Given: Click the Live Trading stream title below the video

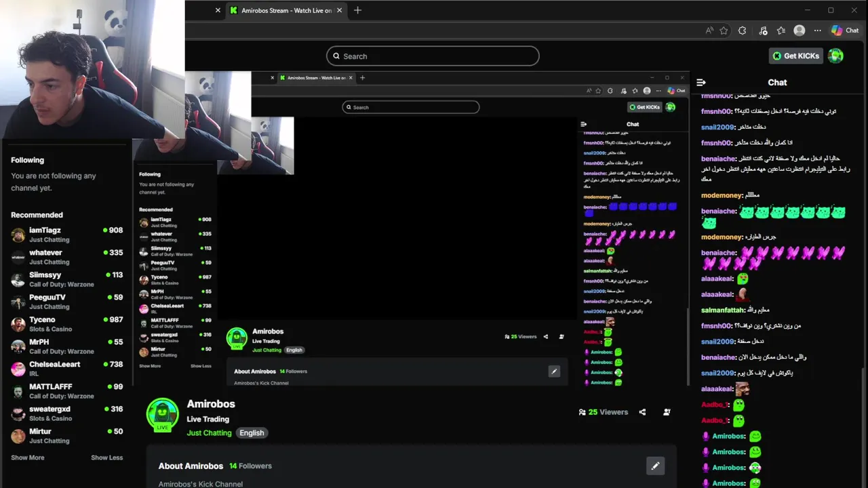Looking at the screenshot, I should click(208, 420).
